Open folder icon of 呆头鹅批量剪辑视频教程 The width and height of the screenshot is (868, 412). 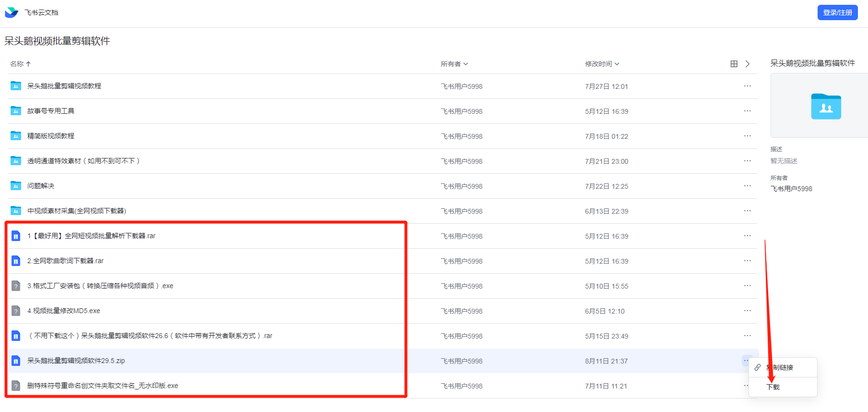click(x=16, y=86)
